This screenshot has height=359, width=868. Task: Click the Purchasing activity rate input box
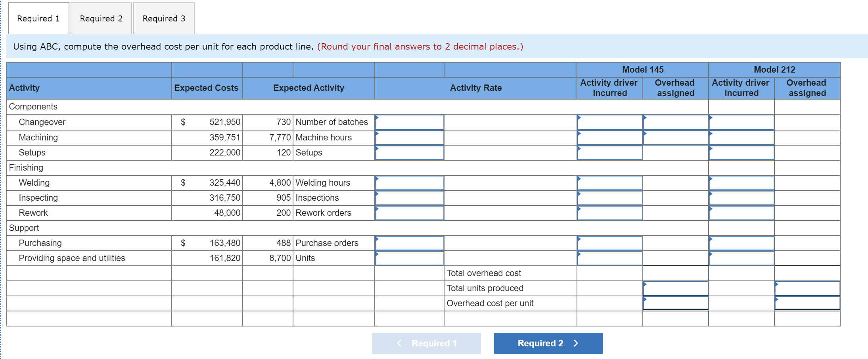point(409,243)
